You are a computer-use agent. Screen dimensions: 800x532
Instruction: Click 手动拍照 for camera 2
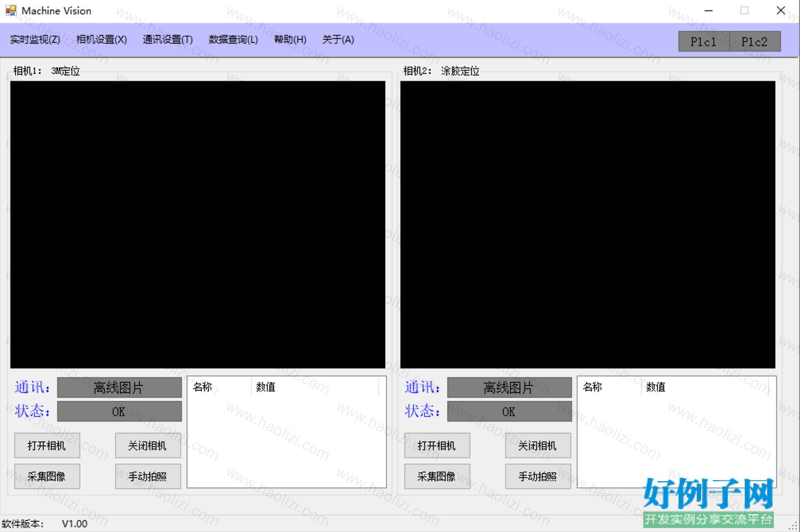click(538, 476)
